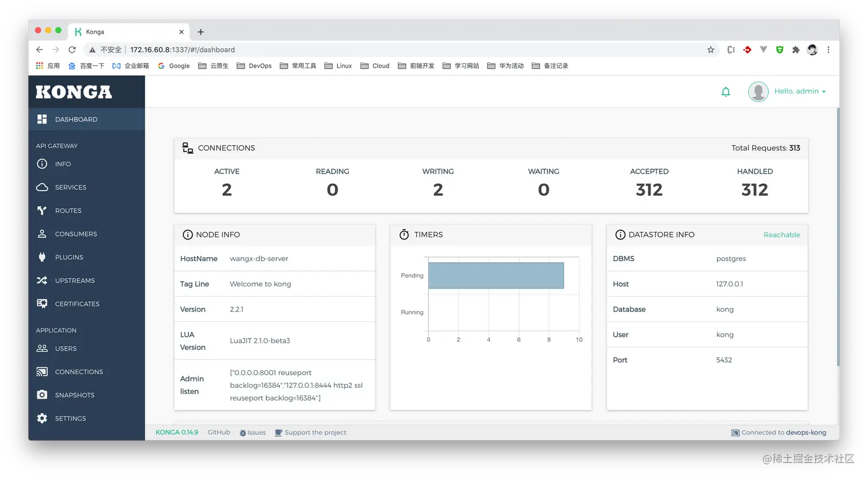
Task: Reload the page in browser
Action: pyautogui.click(x=72, y=50)
